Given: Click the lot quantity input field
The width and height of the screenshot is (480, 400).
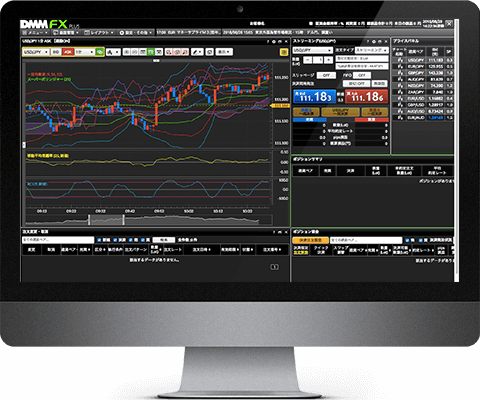Looking at the screenshot, I should click(x=318, y=60).
